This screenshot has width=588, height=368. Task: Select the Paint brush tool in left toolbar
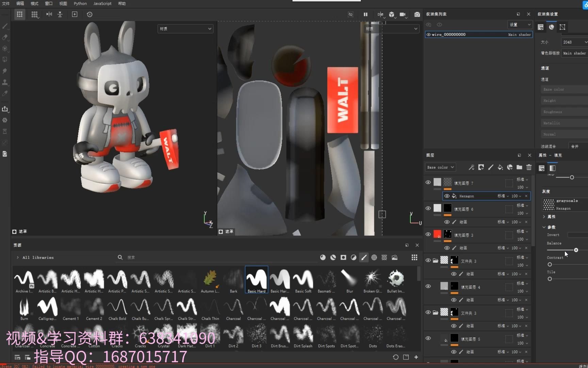click(5, 26)
